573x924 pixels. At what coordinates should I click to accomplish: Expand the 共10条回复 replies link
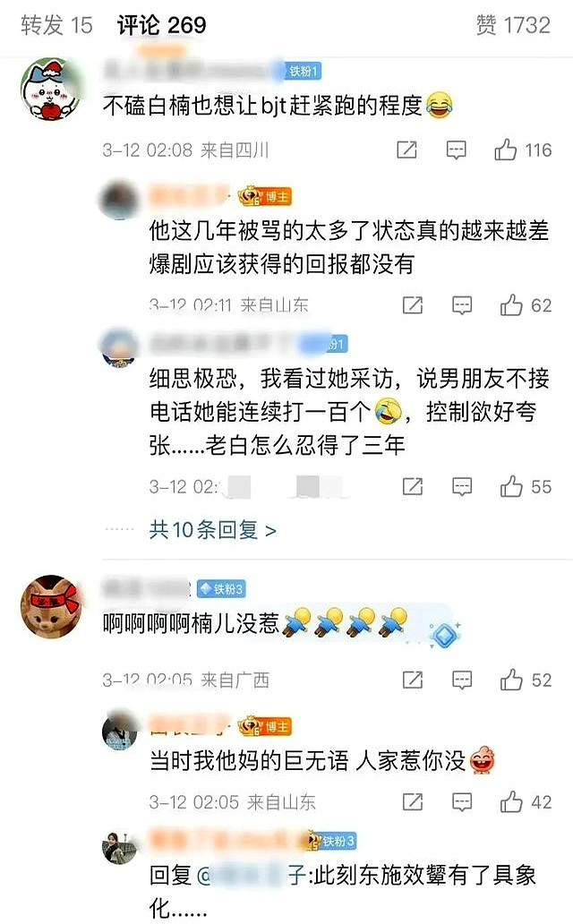click(x=213, y=530)
